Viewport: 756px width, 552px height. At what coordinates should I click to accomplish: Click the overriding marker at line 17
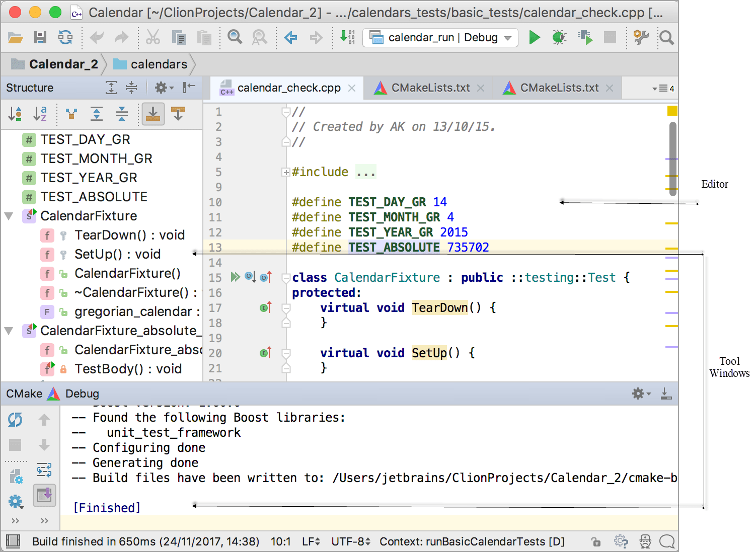pyautogui.click(x=266, y=307)
